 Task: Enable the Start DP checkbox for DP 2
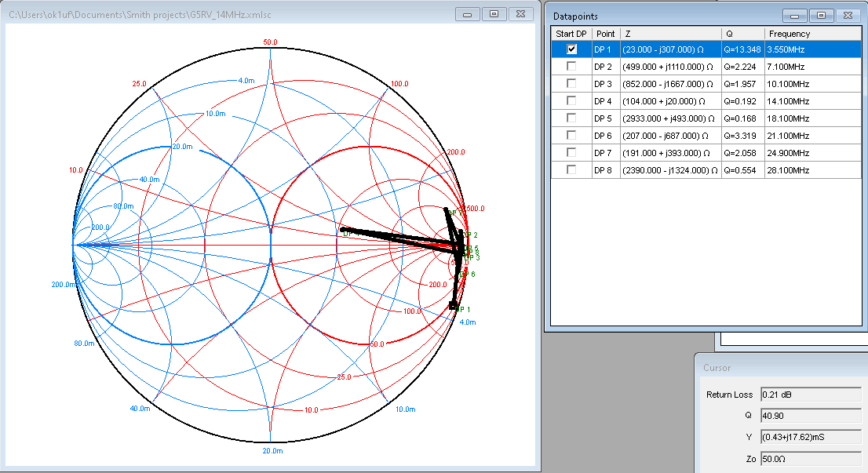click(571, 66)
